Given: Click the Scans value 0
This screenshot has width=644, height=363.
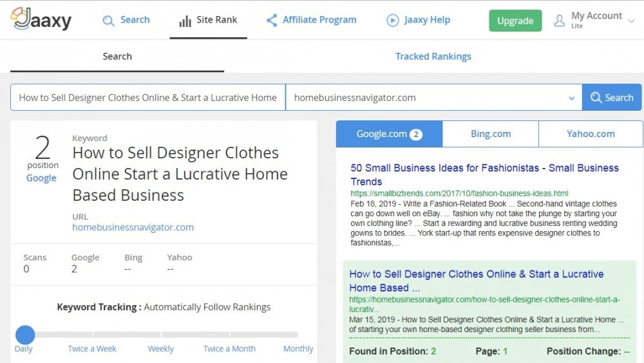Looking at the screenshot, I should (x=26, y=269).
